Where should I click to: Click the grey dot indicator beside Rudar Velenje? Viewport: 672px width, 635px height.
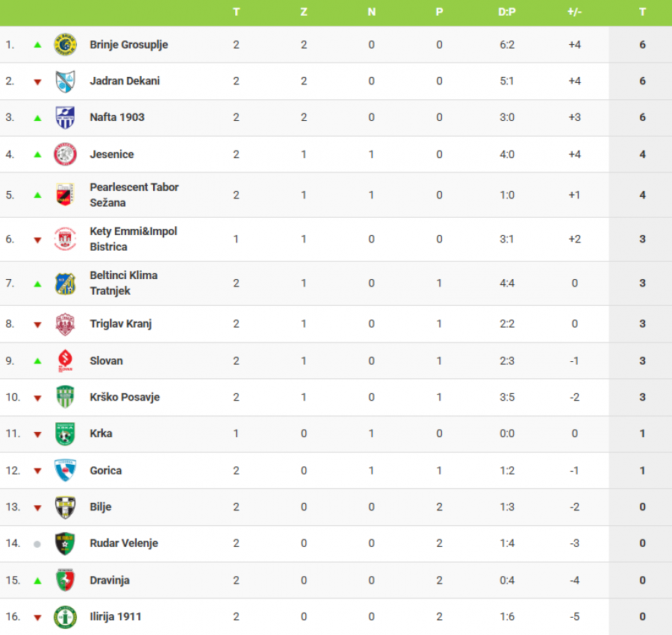[37, 544]
